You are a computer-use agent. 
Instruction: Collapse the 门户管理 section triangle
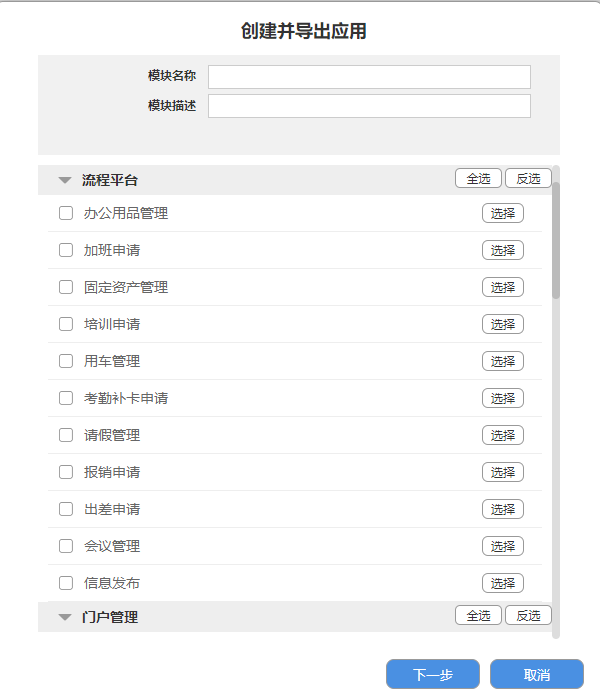[65, 618]
